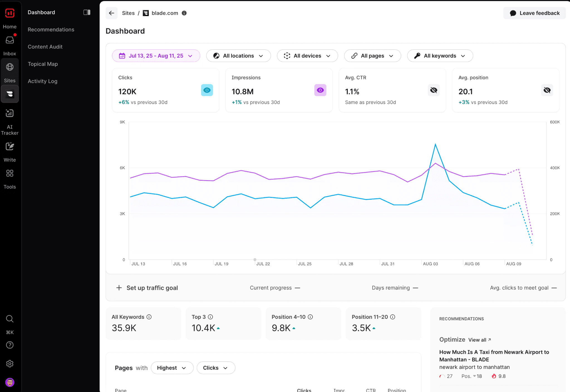Open the date range picker Jul 13 - Aug 11
Screen dimensions: 570x392
tap(156, 56)
